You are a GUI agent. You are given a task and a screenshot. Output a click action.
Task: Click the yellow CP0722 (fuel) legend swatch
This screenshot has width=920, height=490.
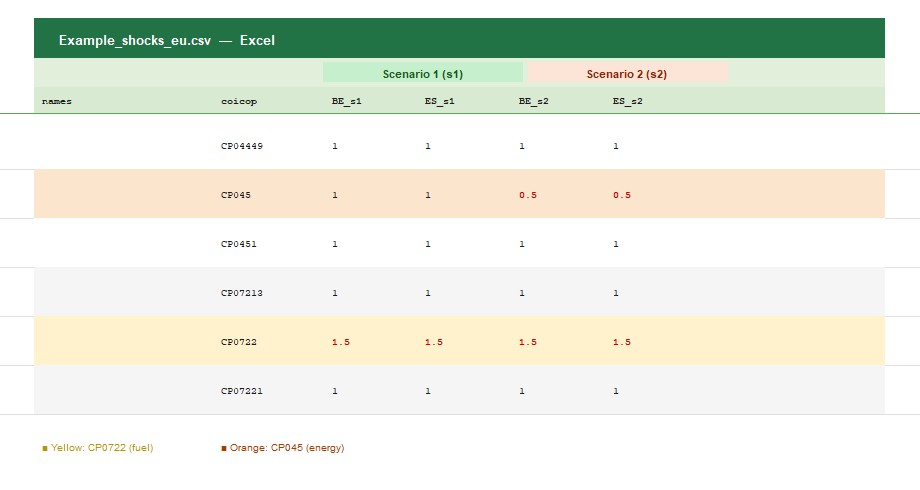click(45, 448)
